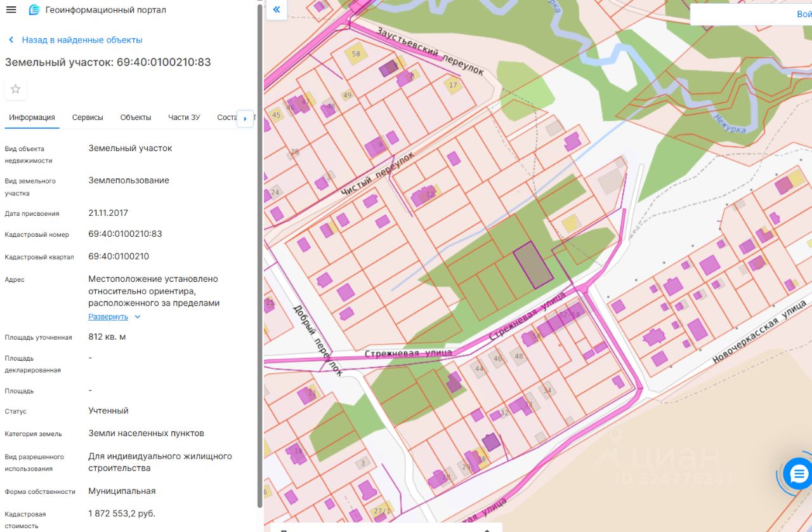The height and width of the screenshot is (532, 812).
Task: Add the land parcel to favorites star
Action: pos(15,89)
